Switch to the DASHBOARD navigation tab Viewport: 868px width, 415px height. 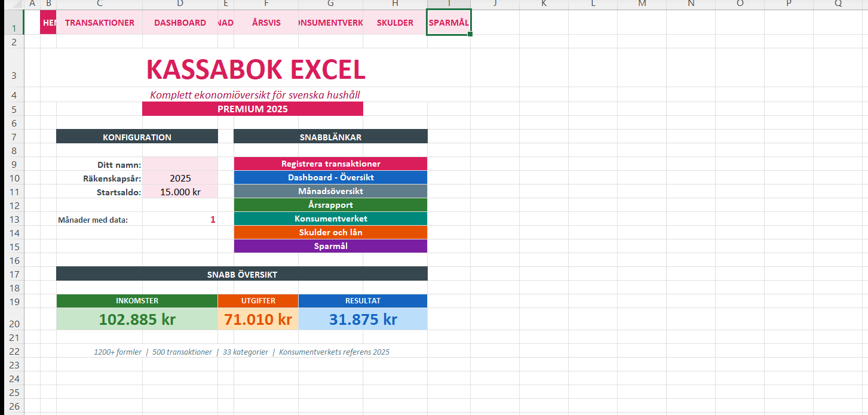pos(180,23)
